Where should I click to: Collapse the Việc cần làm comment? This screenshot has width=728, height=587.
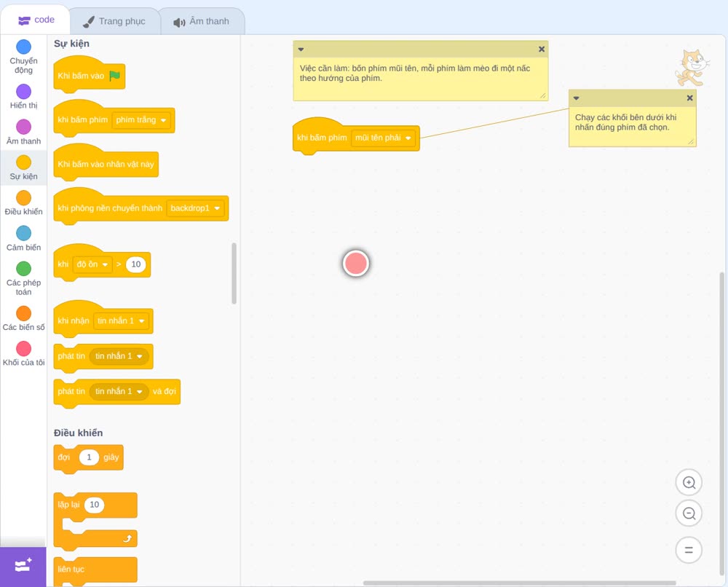pos(301,50)
